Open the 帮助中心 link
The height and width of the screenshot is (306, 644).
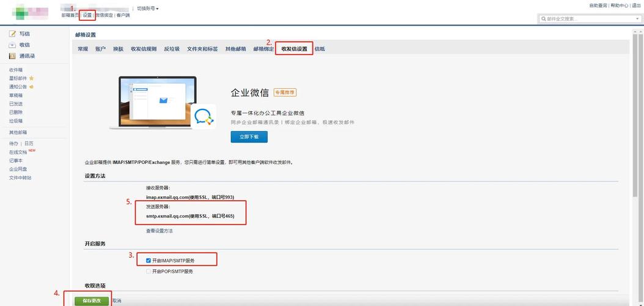[619, 6]
